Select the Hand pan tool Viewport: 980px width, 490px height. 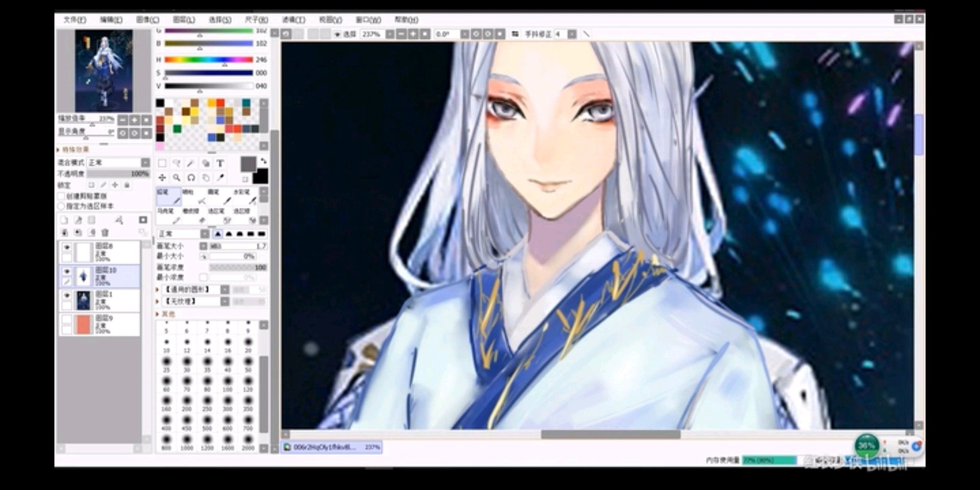click(x=206, y=177)
